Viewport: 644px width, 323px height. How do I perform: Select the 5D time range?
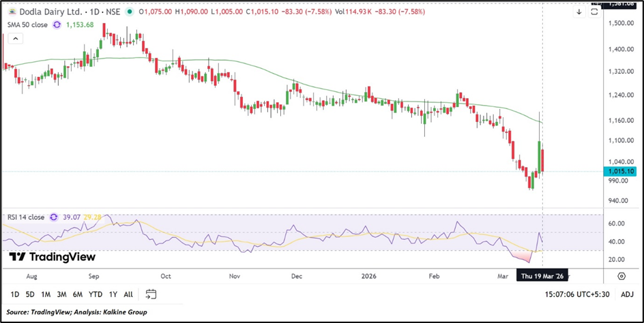coord(30,294)
